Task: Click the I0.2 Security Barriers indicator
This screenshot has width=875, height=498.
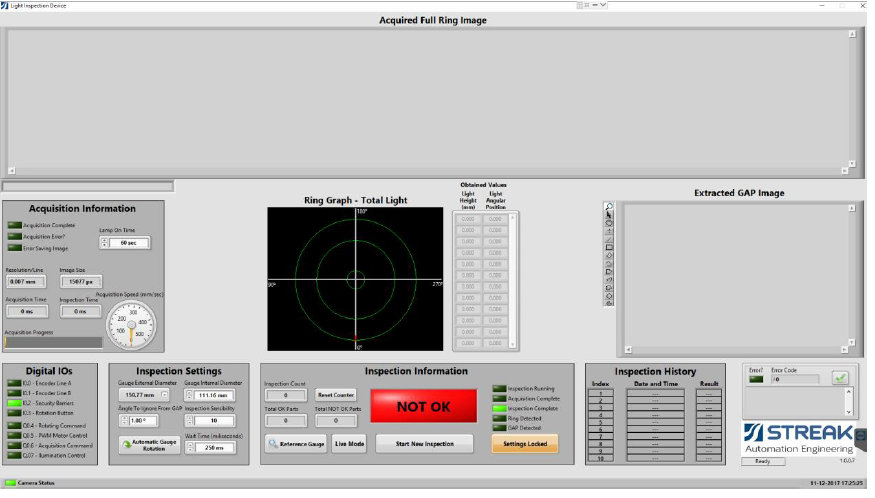Action: point(13,402)
